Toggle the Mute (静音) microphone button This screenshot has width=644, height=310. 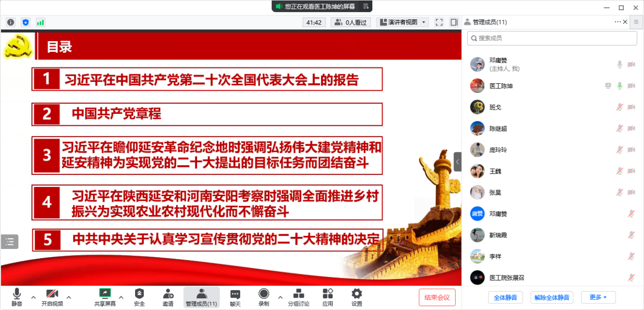pos(17,297)
